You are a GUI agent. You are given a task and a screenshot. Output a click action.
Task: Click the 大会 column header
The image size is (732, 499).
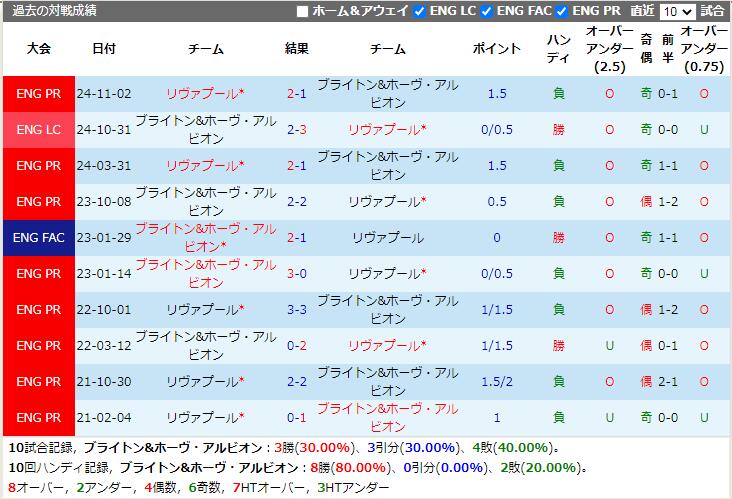coord(39,49)
